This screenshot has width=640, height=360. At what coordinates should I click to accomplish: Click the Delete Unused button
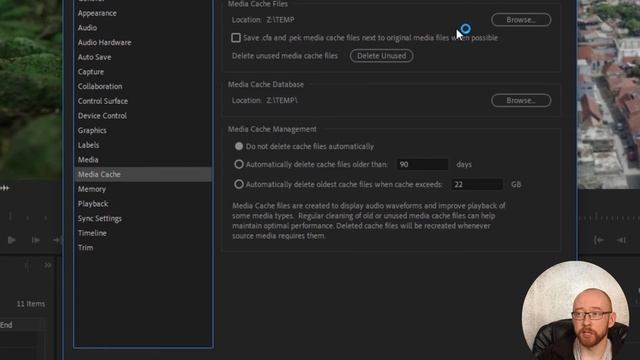tap(382, 56)
